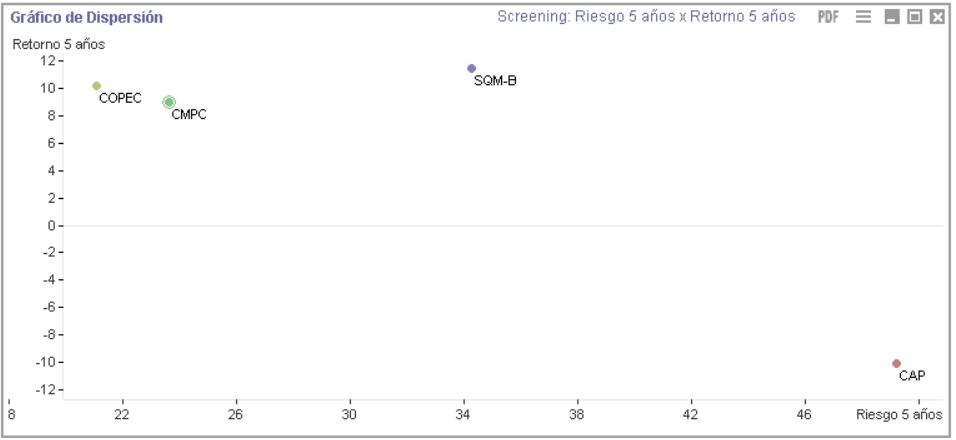Maximize the scatter chart panel

915,17
